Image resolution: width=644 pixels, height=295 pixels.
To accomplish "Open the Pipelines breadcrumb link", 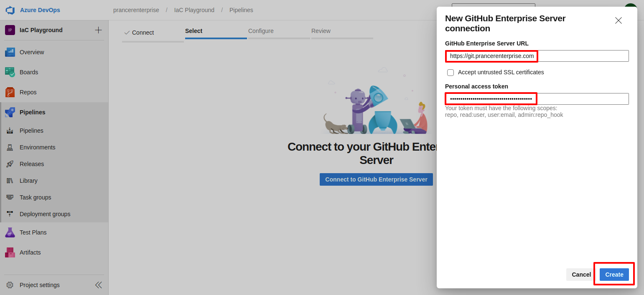I will (x=241, y=10).
